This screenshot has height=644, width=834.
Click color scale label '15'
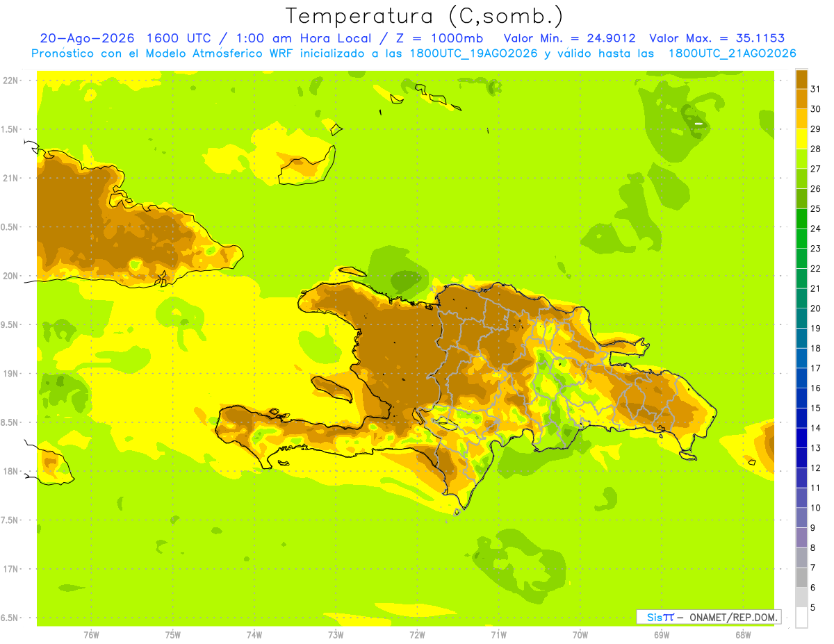click(816, 408)
